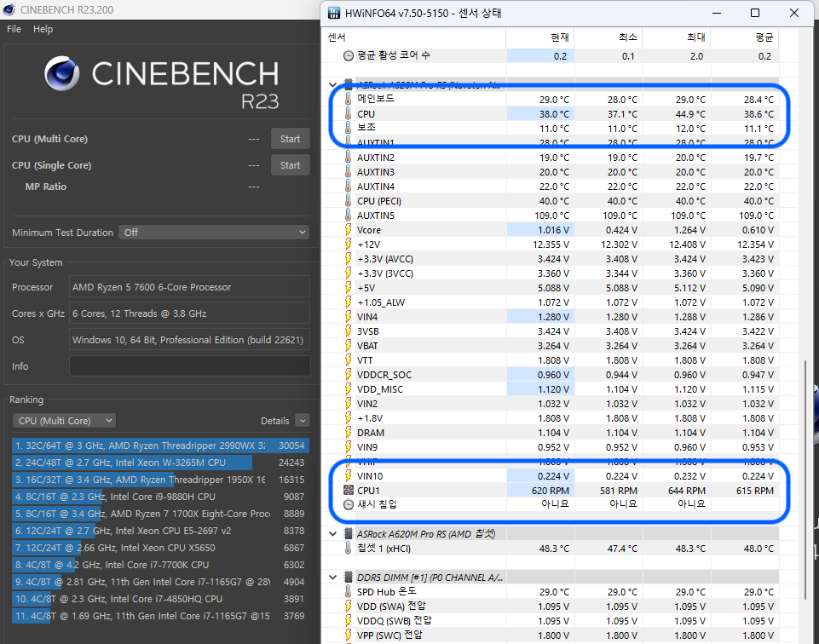
Task: Click the thermometer icon for AUXTIN3
Action: click(x=349, y=172)
